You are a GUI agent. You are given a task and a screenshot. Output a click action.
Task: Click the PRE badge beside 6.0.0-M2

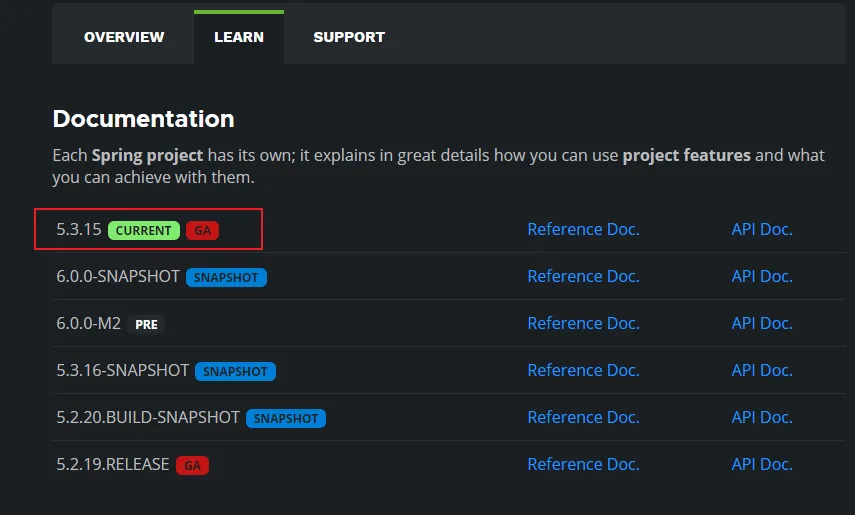pyautogui.click(x=146, y=324)
